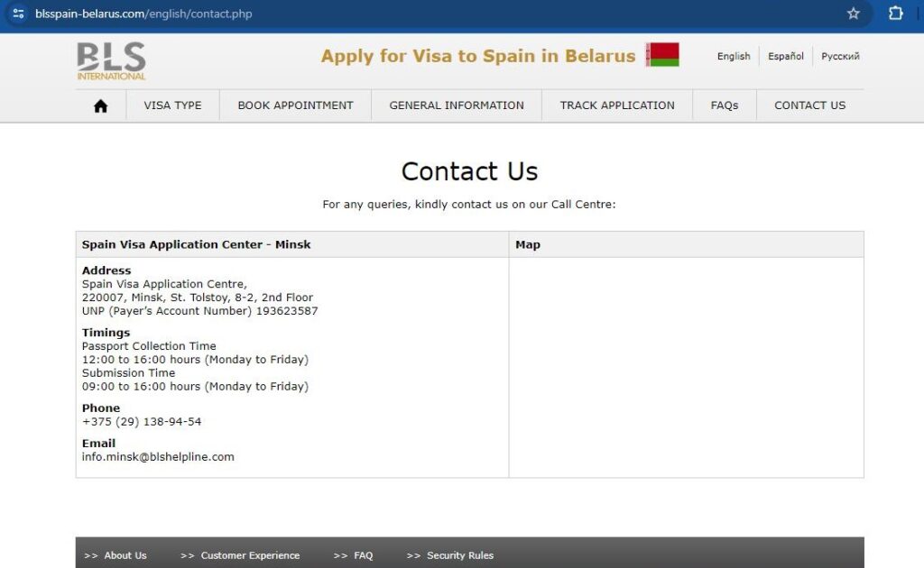The height and width of the screenshot is (568, 924).
Task: Open the GENERAL INFORMATION menu
Action: click(x=456, y=105)
